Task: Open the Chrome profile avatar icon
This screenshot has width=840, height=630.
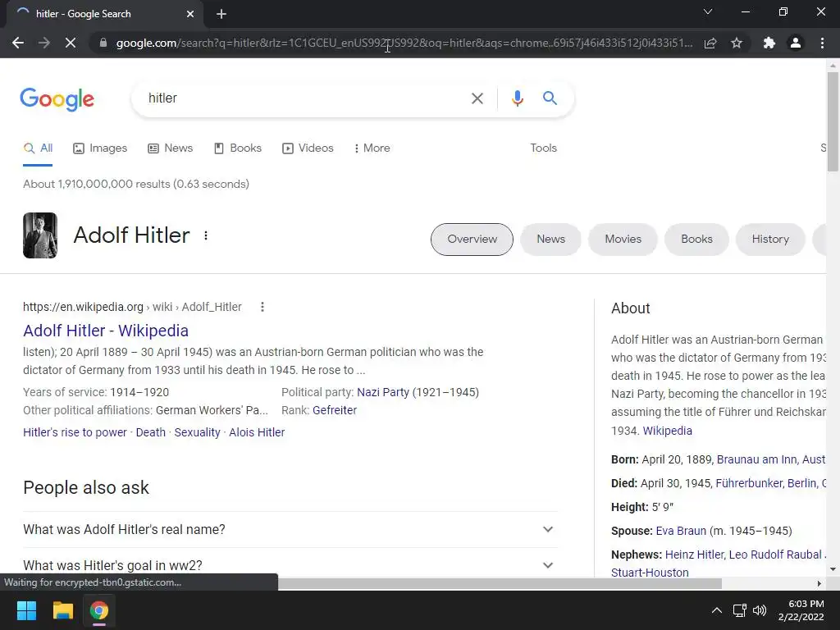Action: point(796,43)
